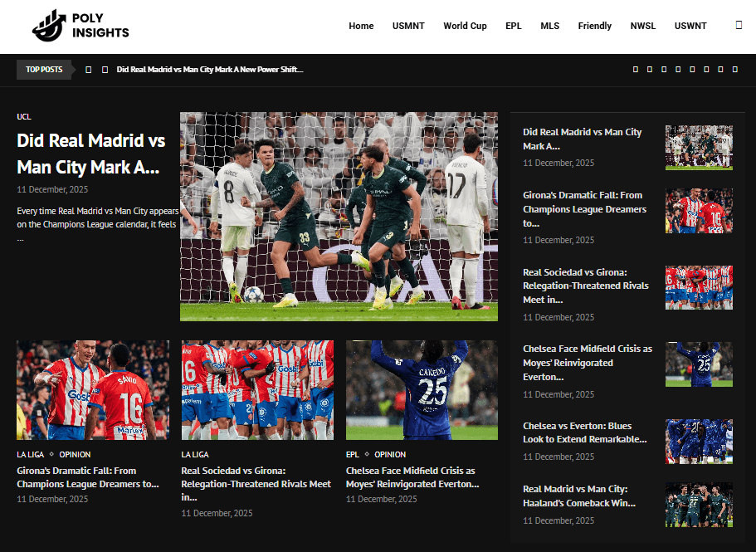Switch to the World Cup section

[x=465, y=26]
